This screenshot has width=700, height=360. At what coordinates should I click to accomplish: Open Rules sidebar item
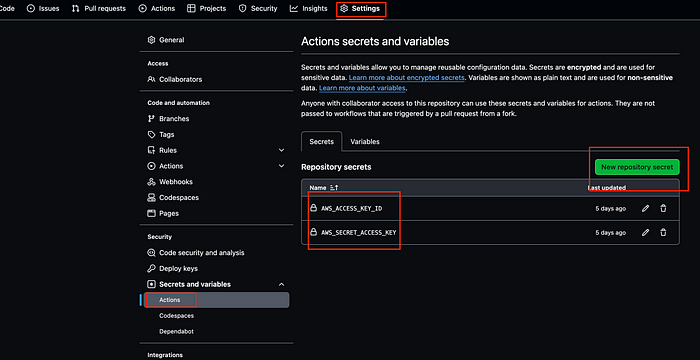[x=168, y=150]
